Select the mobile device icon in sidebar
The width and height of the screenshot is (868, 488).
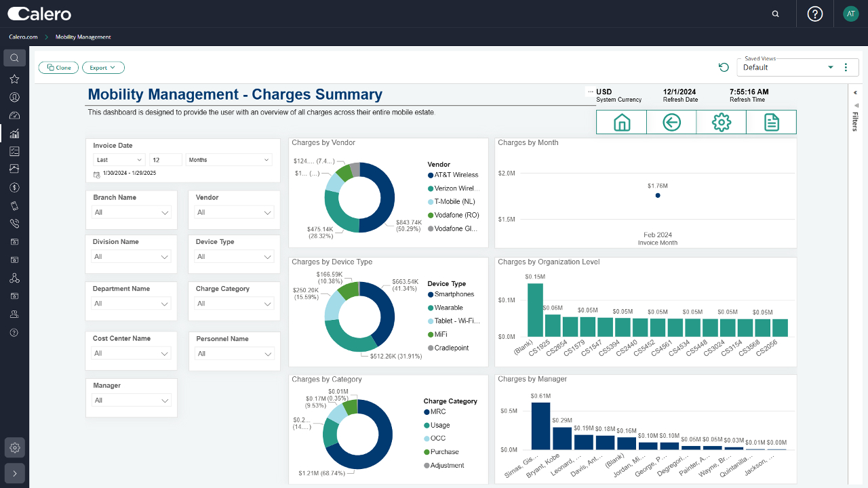pos(14,205)
